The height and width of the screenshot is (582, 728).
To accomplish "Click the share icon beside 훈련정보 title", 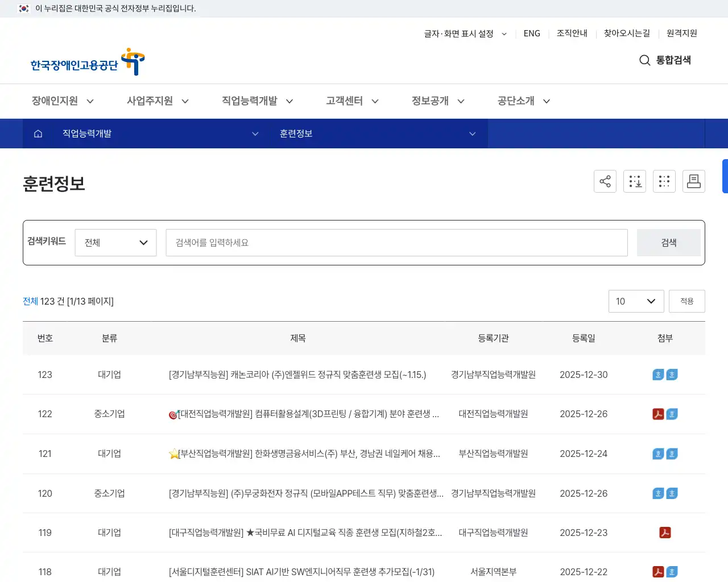I will click(605, 181).
